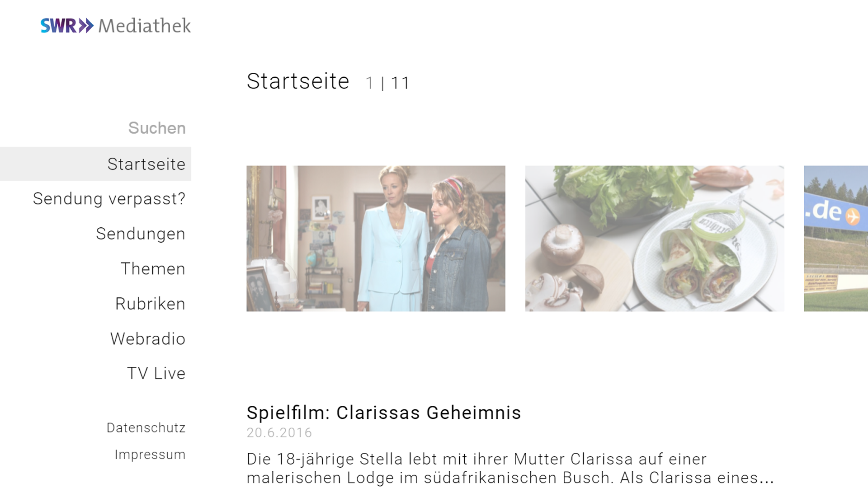Open the Themen menu item
Image resolution: width=868 pixels, height=488 pixels.
pos(153,268)
